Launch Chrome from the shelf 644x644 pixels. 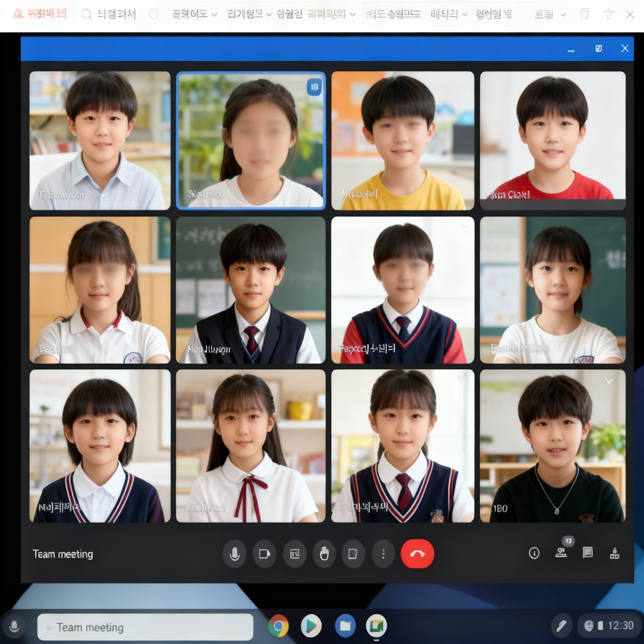click(x=278, y=626)
